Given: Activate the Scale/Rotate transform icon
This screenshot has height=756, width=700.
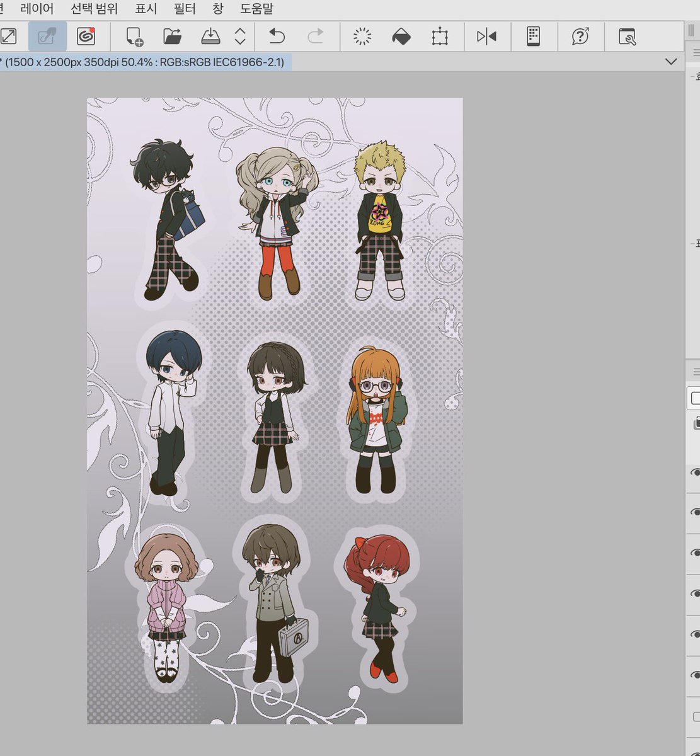Looking at the screenshot, I should [x=439, y=37].
